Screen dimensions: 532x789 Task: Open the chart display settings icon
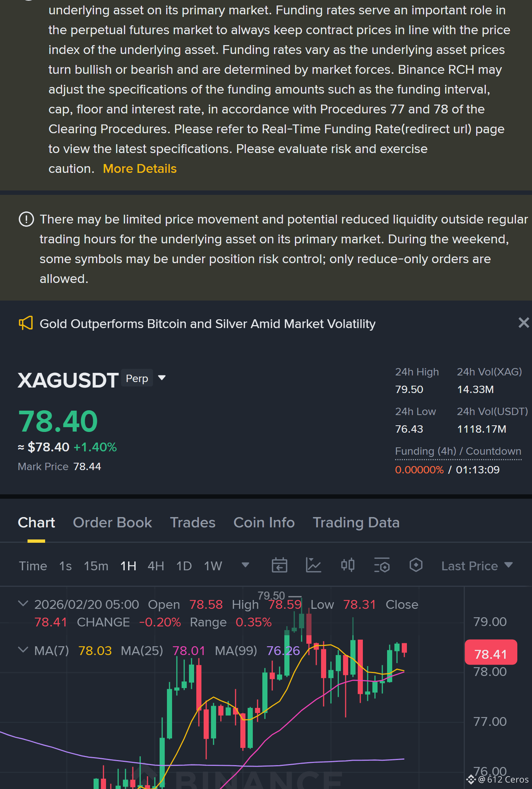(x=382, y=565)
